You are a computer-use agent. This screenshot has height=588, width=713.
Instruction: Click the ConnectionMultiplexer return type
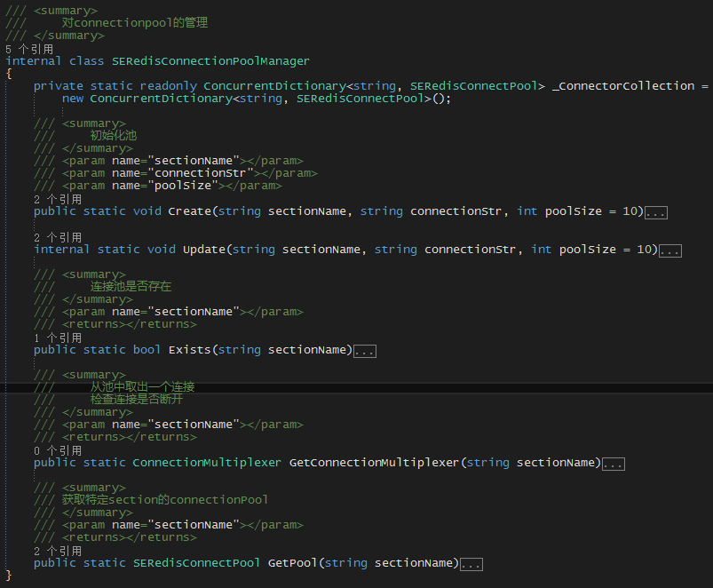tap(207, 463)
